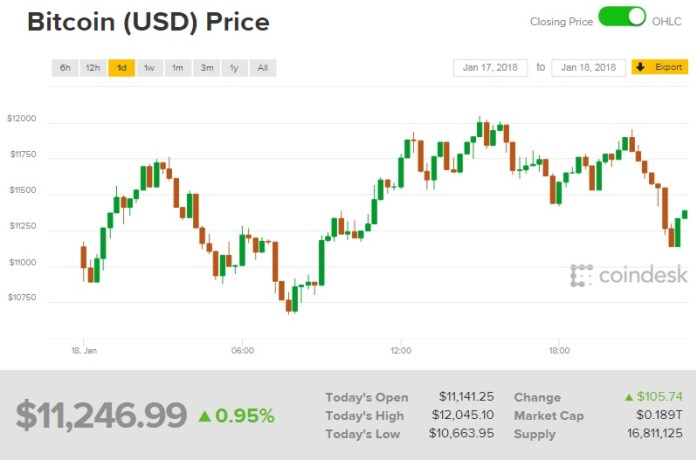This screenshot has height=460, width=696.
Task: Show the 1y time range
Action: click(x=234, y=68)
